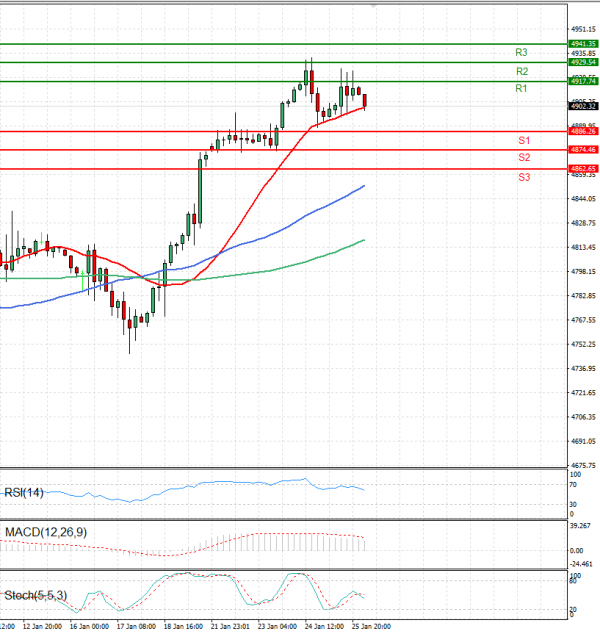Click the 18 Jan 16:00 time label

[x=183, y=626]
